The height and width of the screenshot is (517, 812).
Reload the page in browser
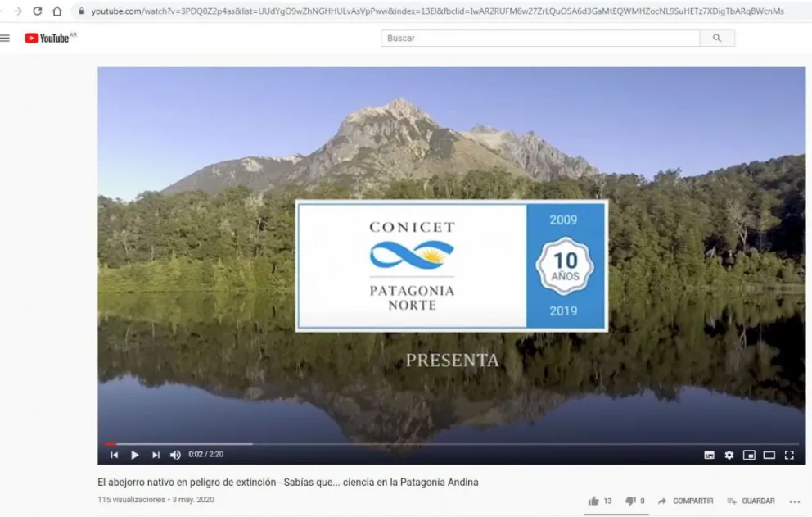pos(37,11)
